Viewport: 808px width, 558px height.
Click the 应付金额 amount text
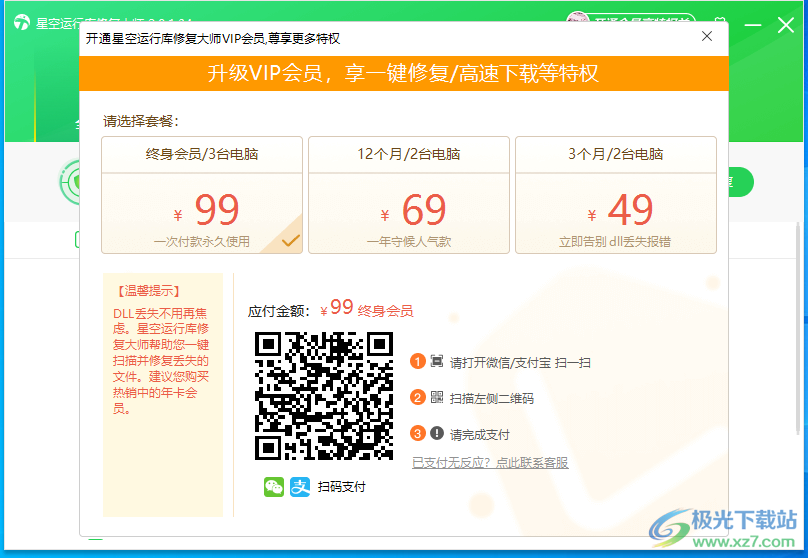[x=285, y=311]
